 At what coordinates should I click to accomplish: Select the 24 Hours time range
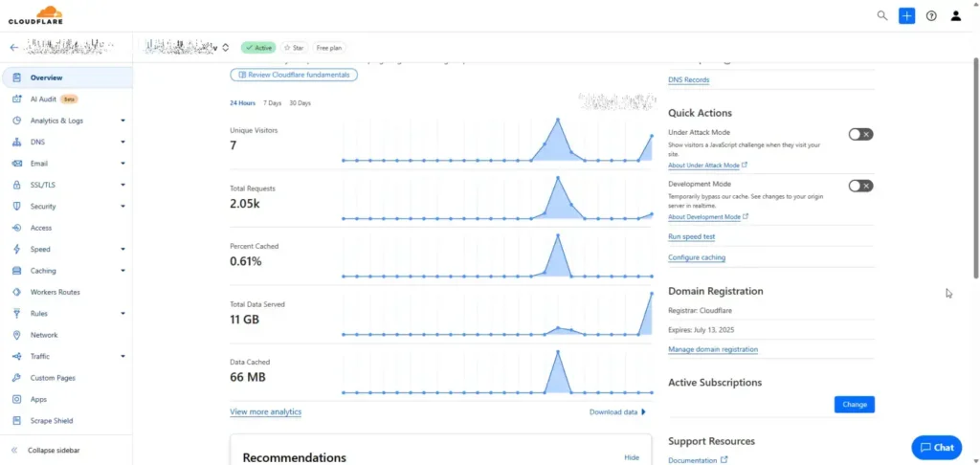point(242,103)
